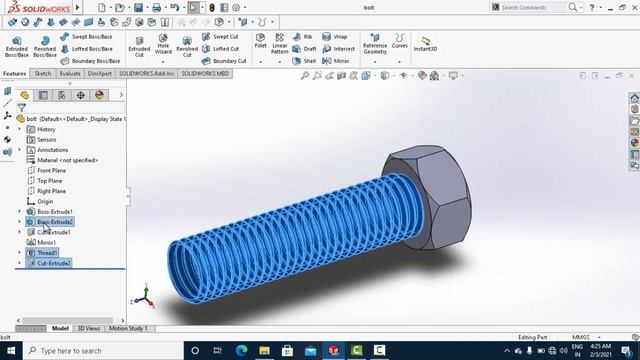
Task: Expand the Annotations node
Action: tap(19, 150)
